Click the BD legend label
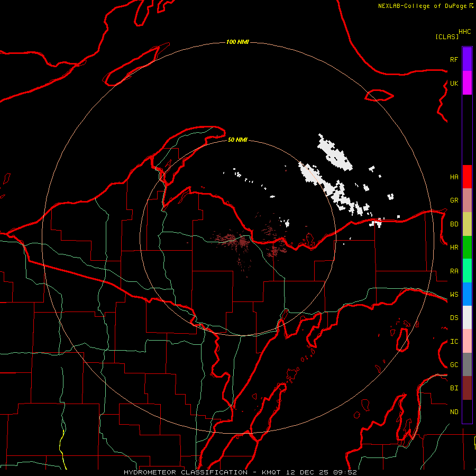Screen dimensions: 476x476 pyautogui.click(x=454, y=224)
